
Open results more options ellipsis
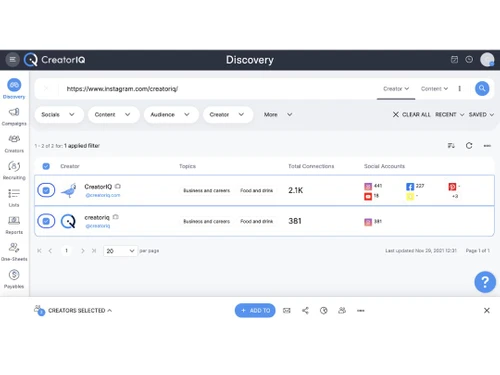(487, 146)
